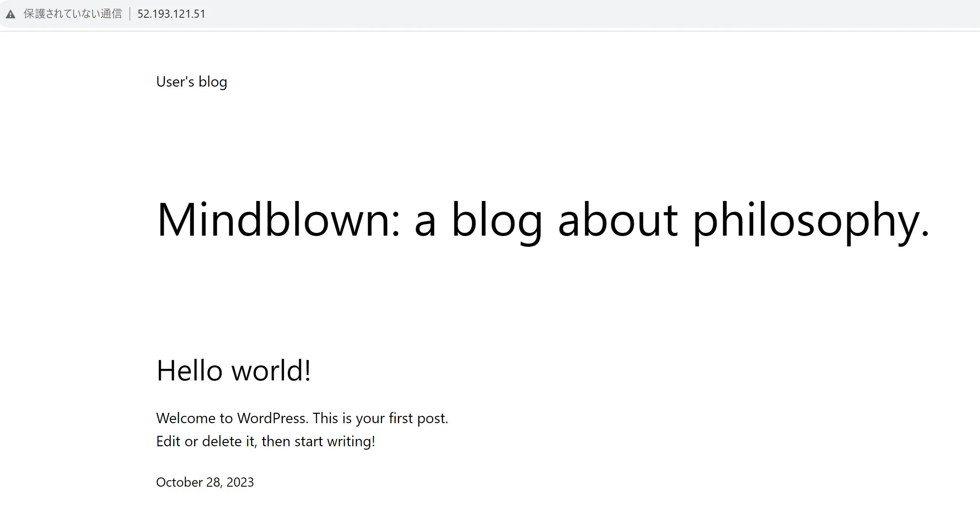980x509 pixels.
Task: Click the year 2023 in the post date
Action: tap(240, 482)
